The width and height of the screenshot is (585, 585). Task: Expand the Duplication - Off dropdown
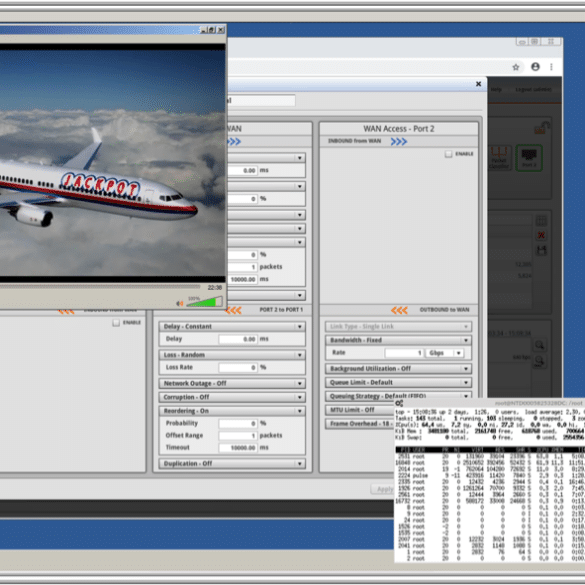point(232,463)
